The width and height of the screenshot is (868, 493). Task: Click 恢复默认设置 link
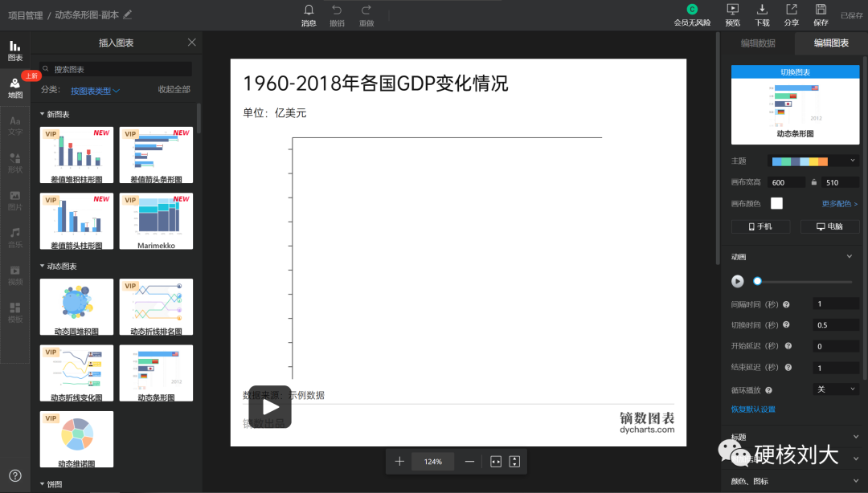pos(753,409)
